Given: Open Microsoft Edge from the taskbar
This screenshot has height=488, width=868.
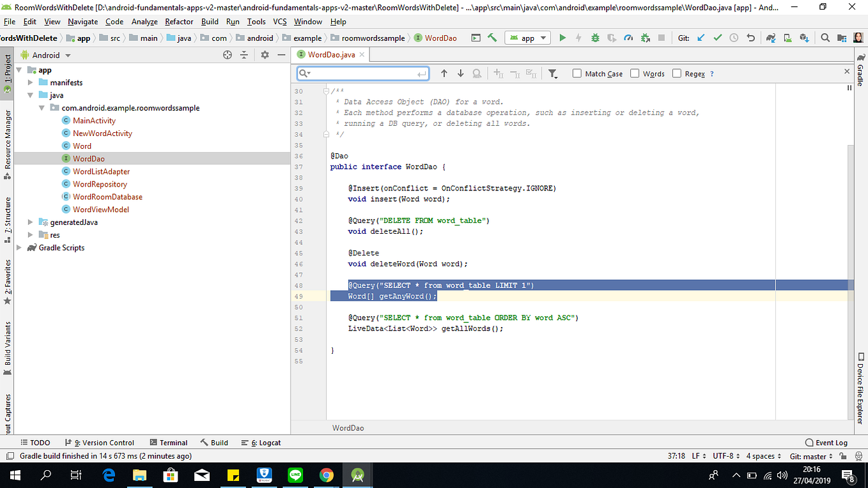Looking at the screenshot, I should tap(109, 475).
